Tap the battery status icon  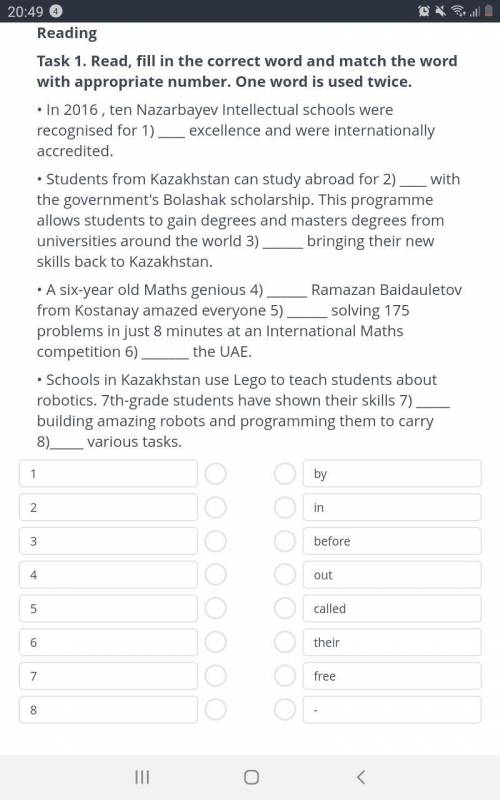488,11
